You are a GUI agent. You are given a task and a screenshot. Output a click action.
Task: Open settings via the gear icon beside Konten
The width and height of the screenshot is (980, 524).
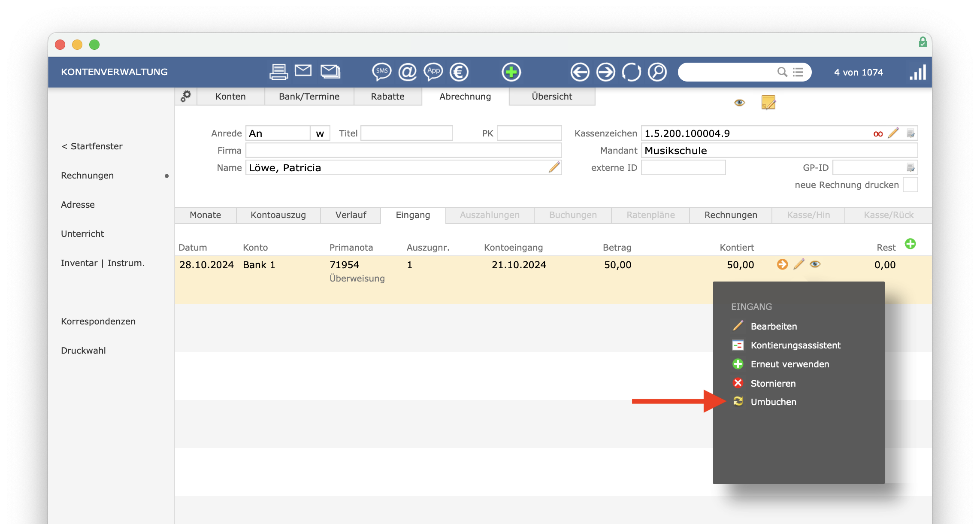click(186, 96)
